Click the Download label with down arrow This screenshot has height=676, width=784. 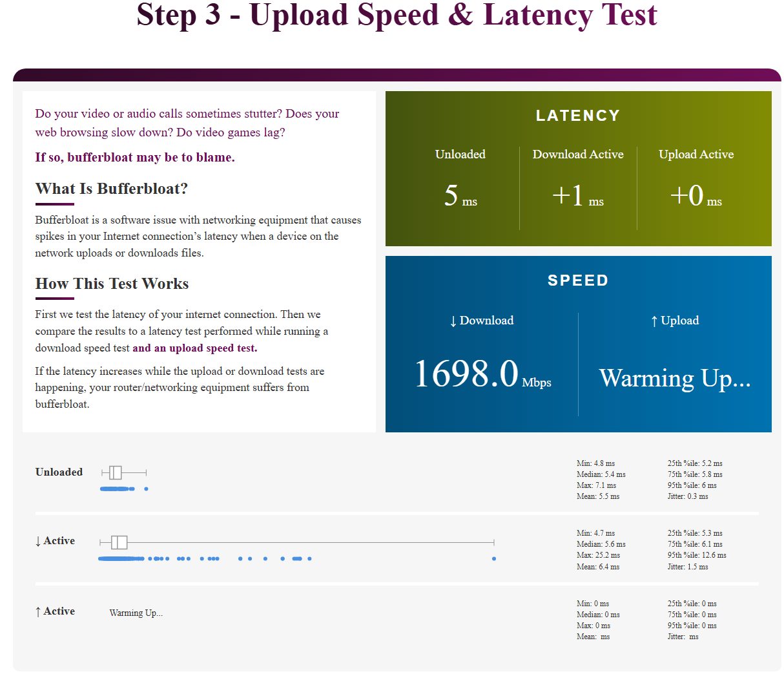point(482,321)
